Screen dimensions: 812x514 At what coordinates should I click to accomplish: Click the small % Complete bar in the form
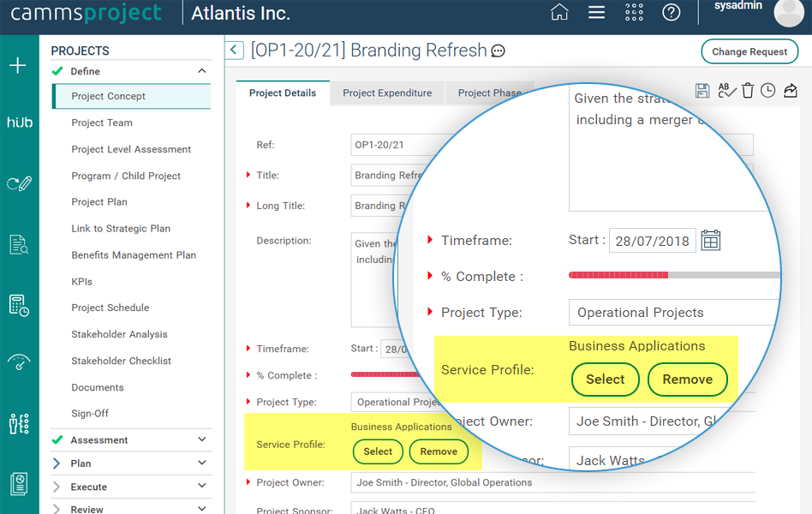pyautogui.click(x=385, y=374)
